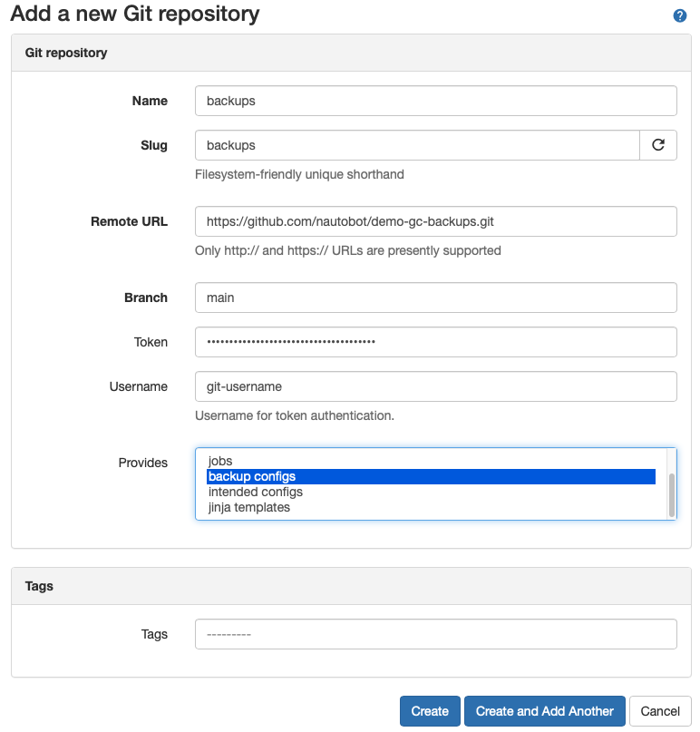
Task: Click the masked Token field
Action: (x=435, y=342)
